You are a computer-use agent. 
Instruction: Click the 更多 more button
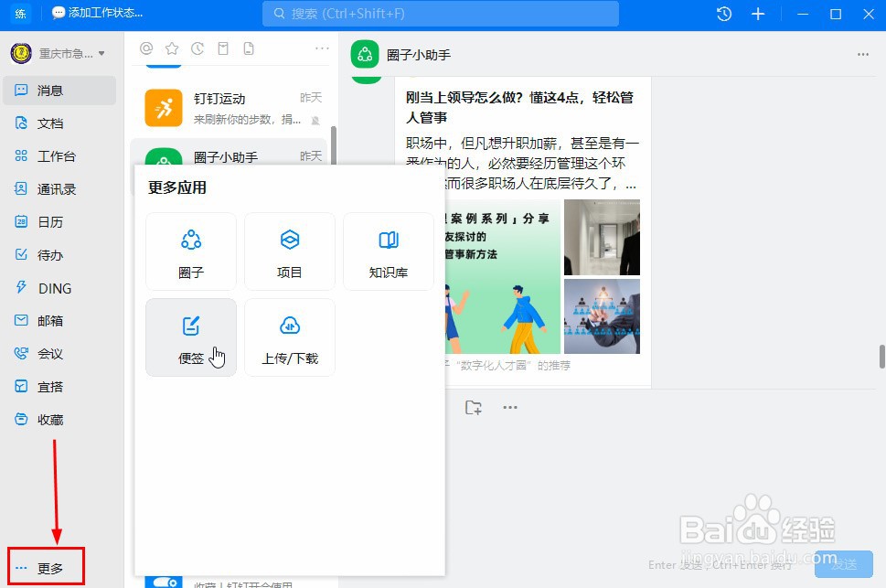(x=46, y=568)
